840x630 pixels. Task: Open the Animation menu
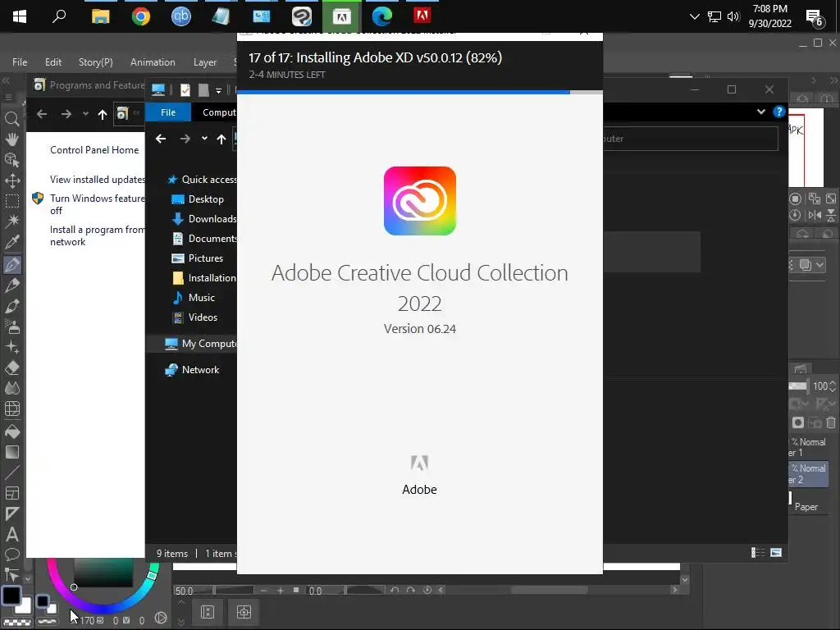[153, 62]
